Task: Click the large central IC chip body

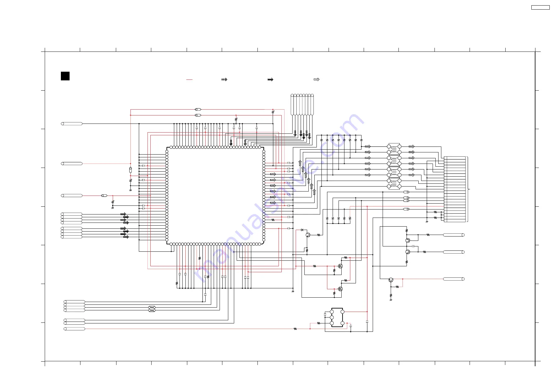Action: (215, 196)
